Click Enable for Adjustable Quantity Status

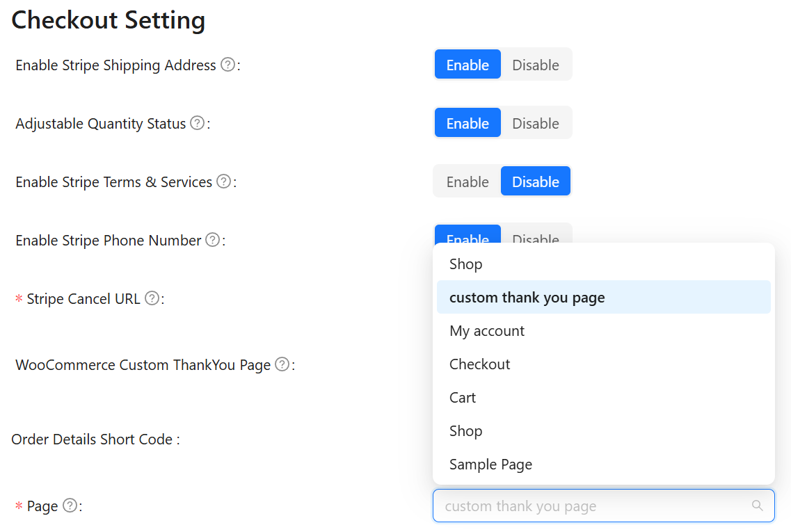coord(468,123)
